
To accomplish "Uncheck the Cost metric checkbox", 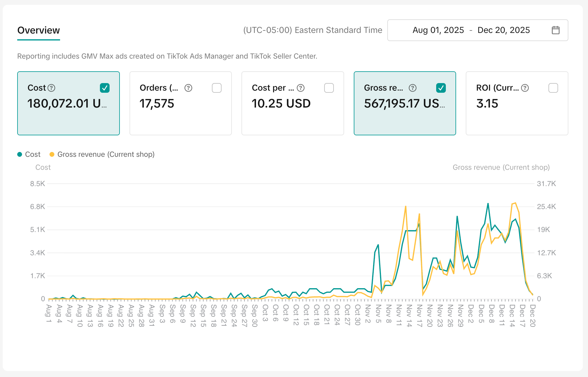I will tap(105, 88).
